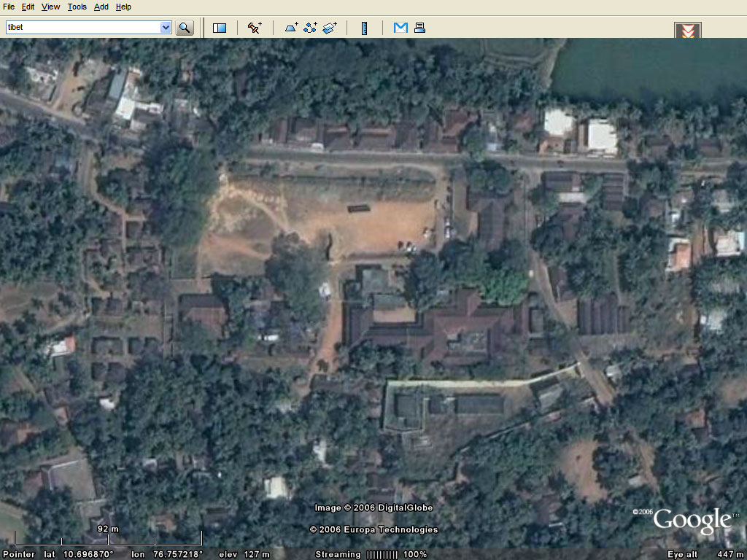Open the View menu
Screen dimensions: 747x560
pos(50,7)
